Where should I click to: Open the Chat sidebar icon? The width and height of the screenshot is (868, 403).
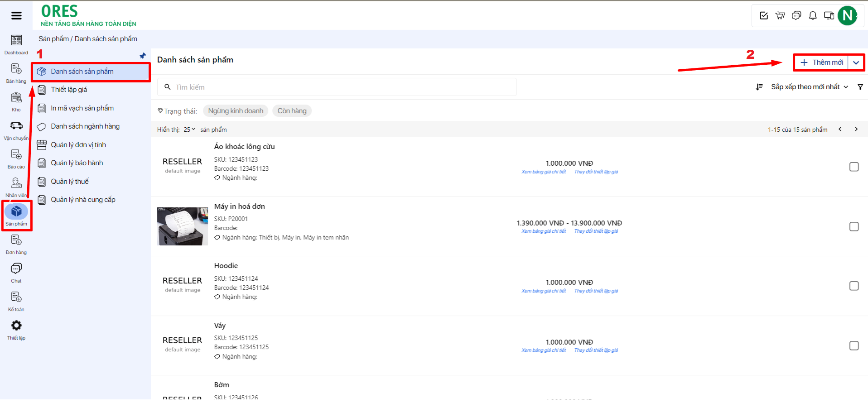16,269
